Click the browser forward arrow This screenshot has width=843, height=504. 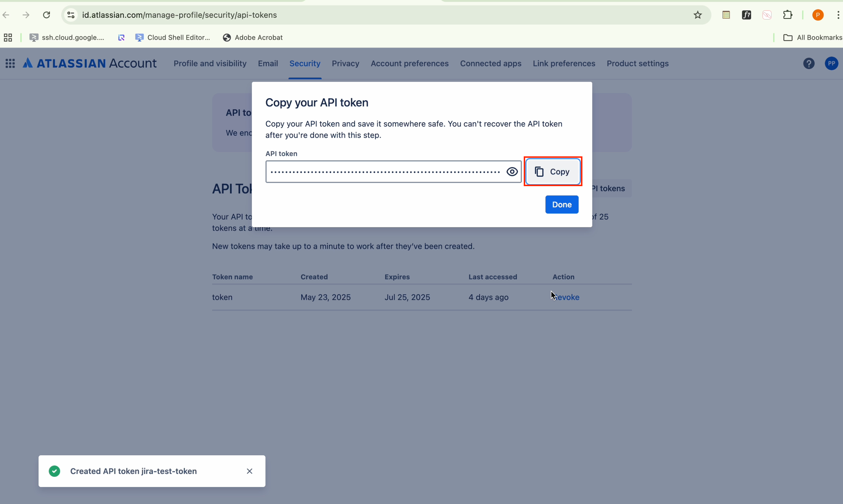pyautogui.click(x=26, y=15)
